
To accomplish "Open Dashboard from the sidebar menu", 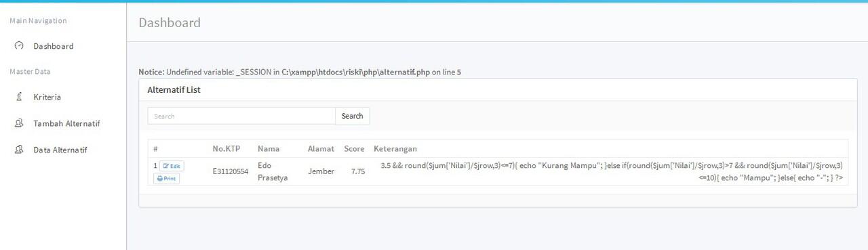I will (x=53, y=46).
